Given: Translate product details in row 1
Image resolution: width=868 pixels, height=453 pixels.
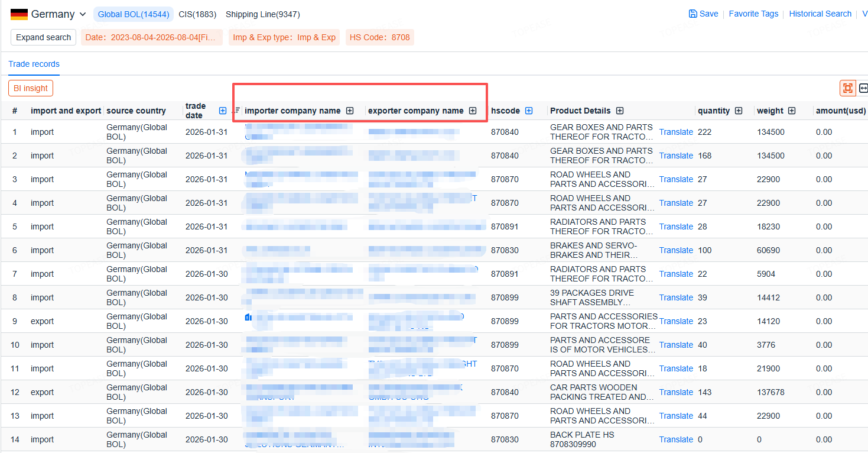Looking at the screenshot, I should 676,132.
